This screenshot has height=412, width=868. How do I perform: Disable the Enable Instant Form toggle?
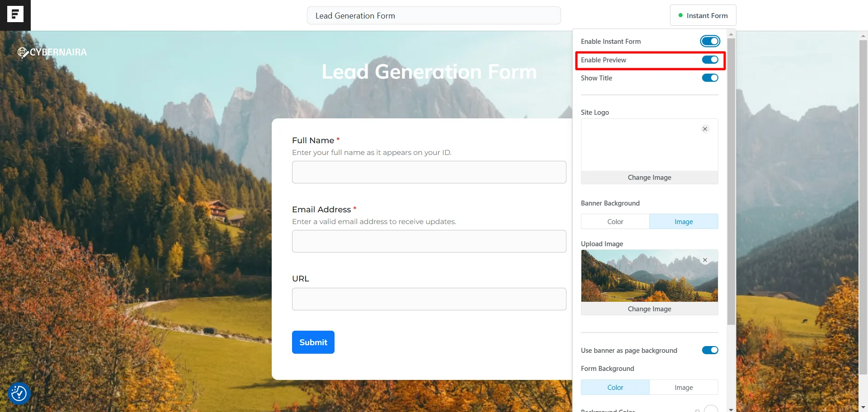[709, 41]
